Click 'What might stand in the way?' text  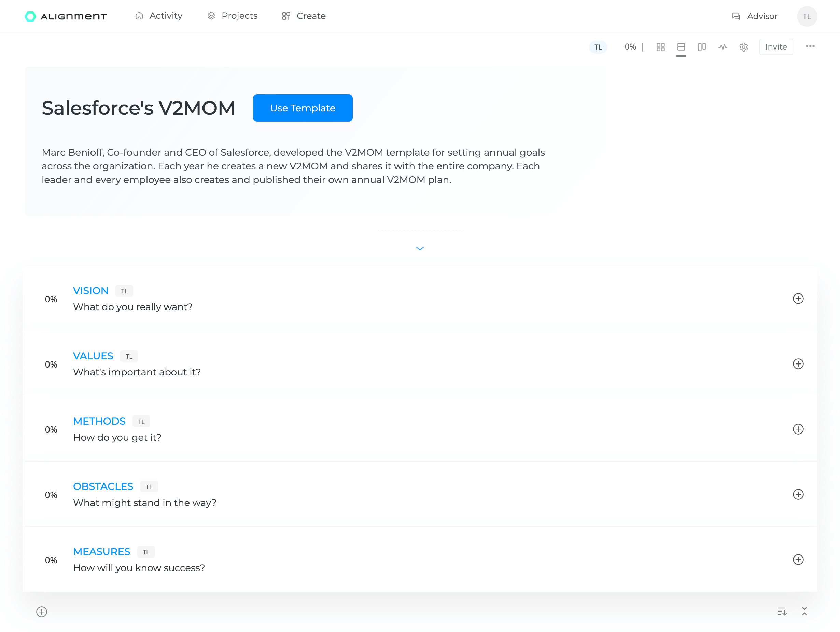tap(145, 503)
